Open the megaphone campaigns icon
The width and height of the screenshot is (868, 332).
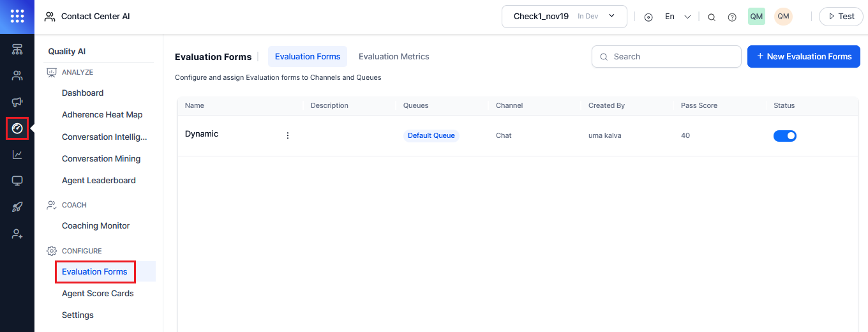[17, 102]
